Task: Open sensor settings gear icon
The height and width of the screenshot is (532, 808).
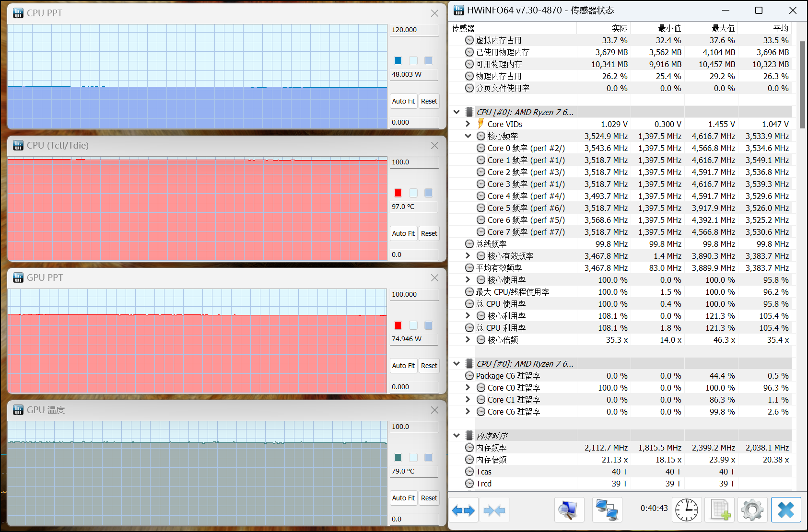Action: coord(752,509)
